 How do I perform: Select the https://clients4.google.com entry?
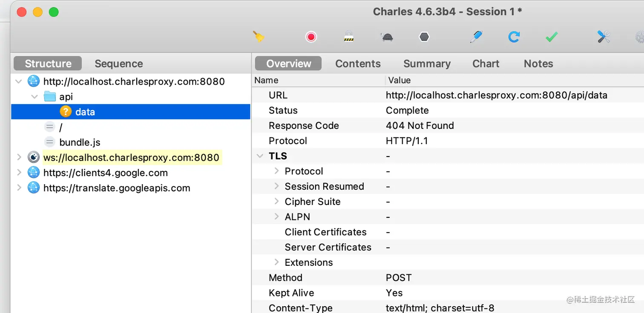pyautogui.click(x=106, y=173)
